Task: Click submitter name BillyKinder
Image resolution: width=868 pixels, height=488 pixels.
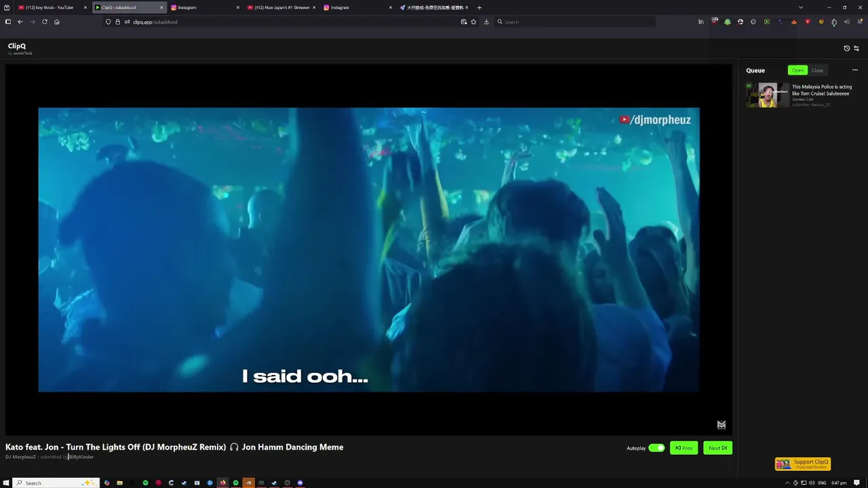Action: point(81,457)
